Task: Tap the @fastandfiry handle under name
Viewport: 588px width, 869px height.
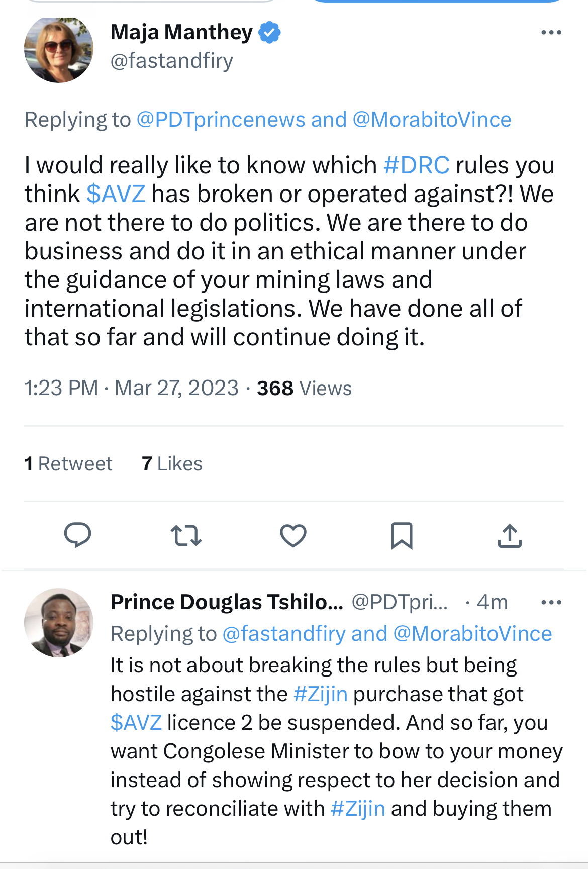Action: [171, 61]
